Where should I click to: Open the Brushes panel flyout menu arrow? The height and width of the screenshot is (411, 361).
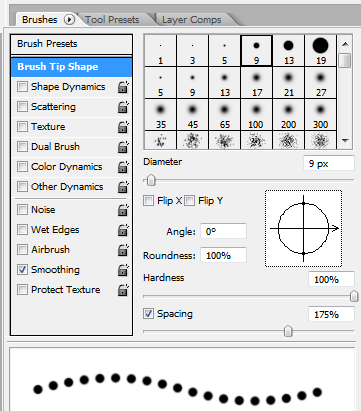point(69,20)
